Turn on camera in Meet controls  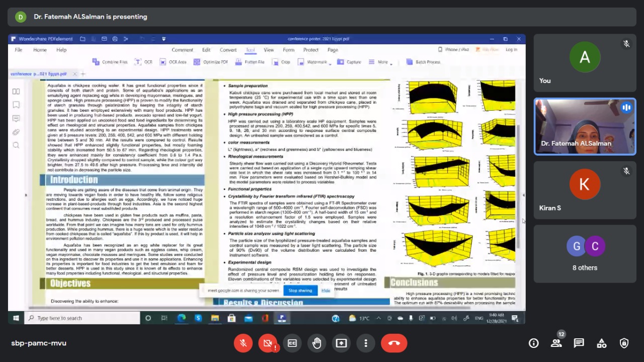tap(268, 343)
